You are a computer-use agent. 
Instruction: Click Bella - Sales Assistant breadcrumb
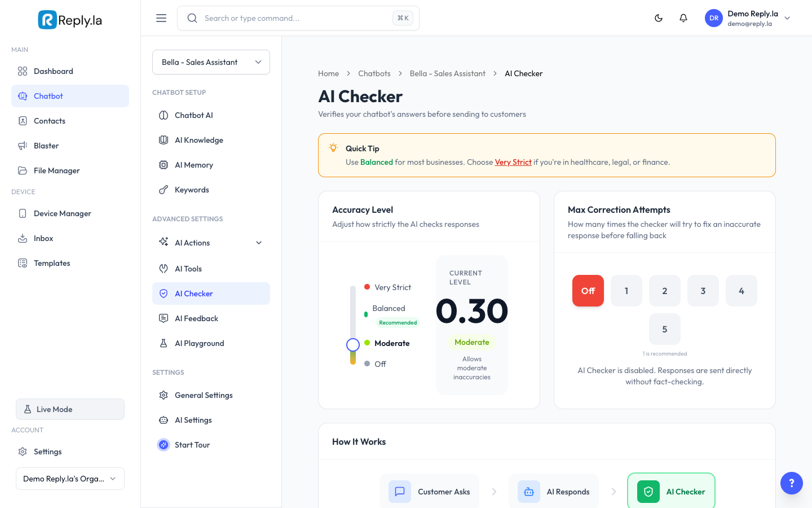(x=448, y=73)
